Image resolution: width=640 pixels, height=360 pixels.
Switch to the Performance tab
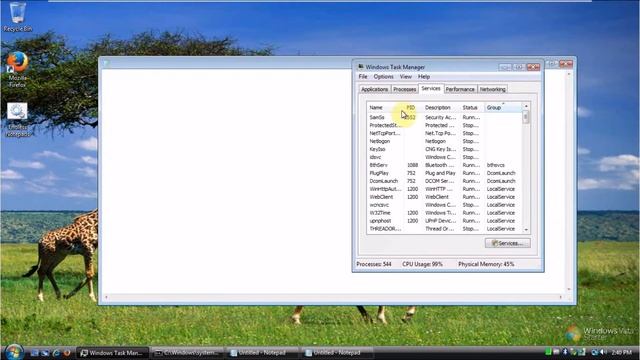coord(460,89)
